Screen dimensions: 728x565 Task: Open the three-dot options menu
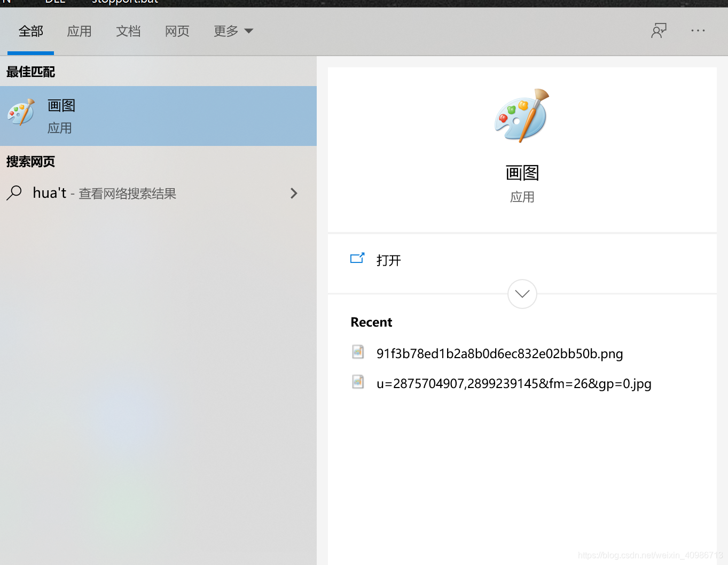coord(698,31)
